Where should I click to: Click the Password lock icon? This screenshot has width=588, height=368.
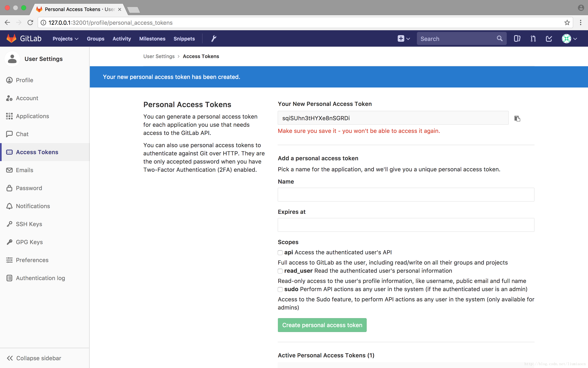(9, 188)
